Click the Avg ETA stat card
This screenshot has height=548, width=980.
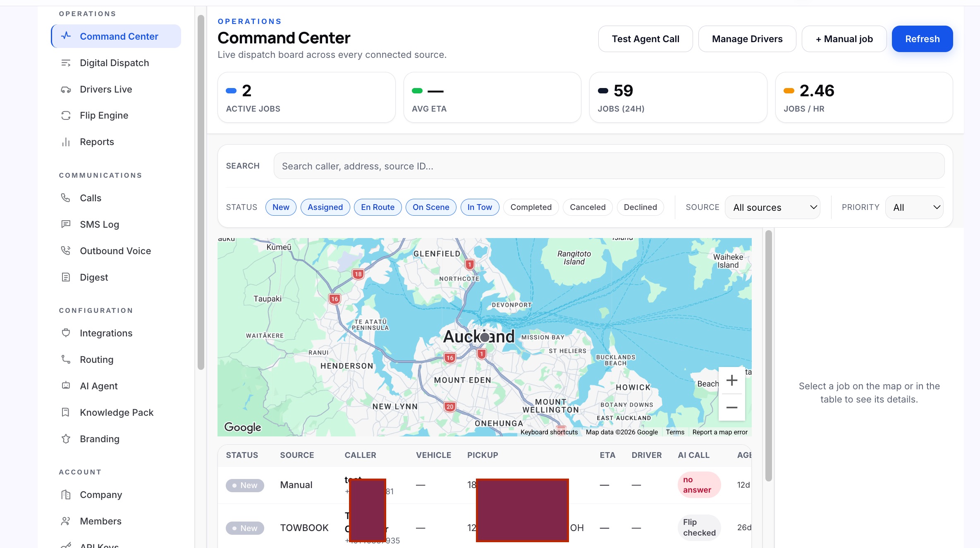point(492,97)
